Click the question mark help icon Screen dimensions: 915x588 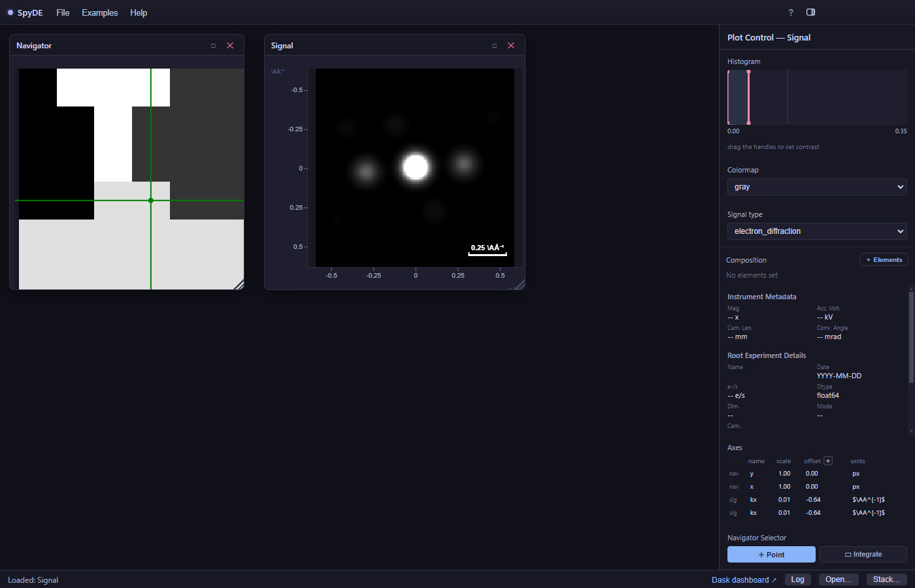(x=791, y=12)
